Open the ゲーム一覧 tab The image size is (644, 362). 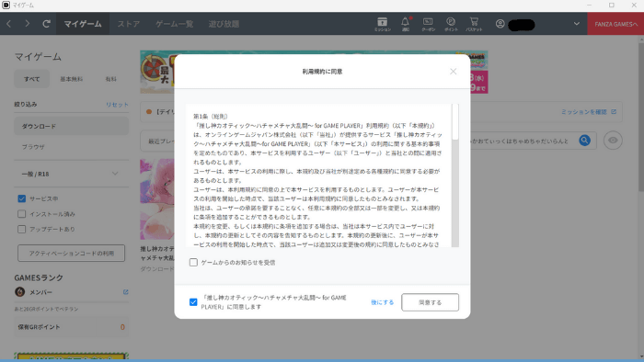point(174,24)
